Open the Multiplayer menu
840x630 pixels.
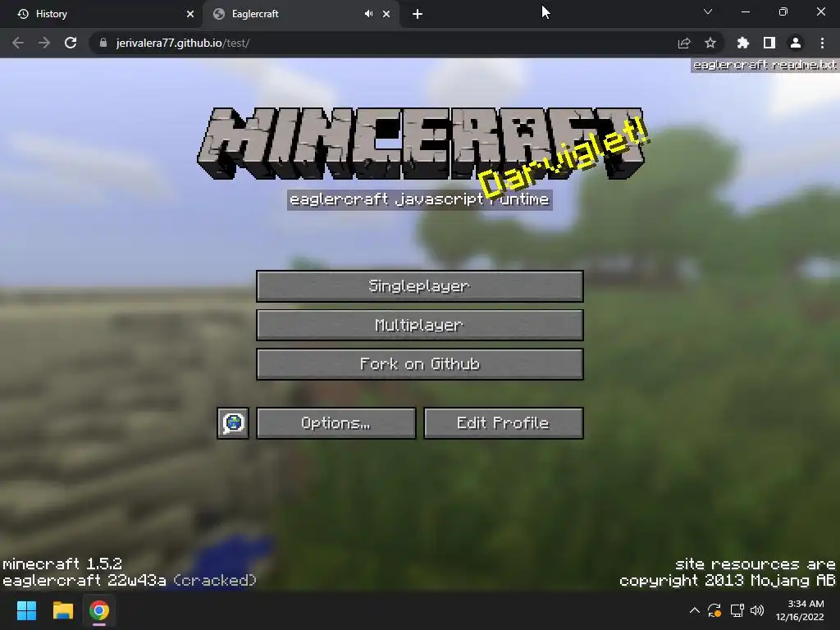pos(419,325)
